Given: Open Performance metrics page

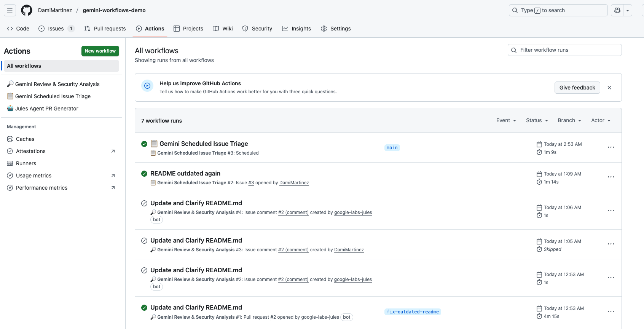Looking at the screenshot, I should tap(61, 188).
